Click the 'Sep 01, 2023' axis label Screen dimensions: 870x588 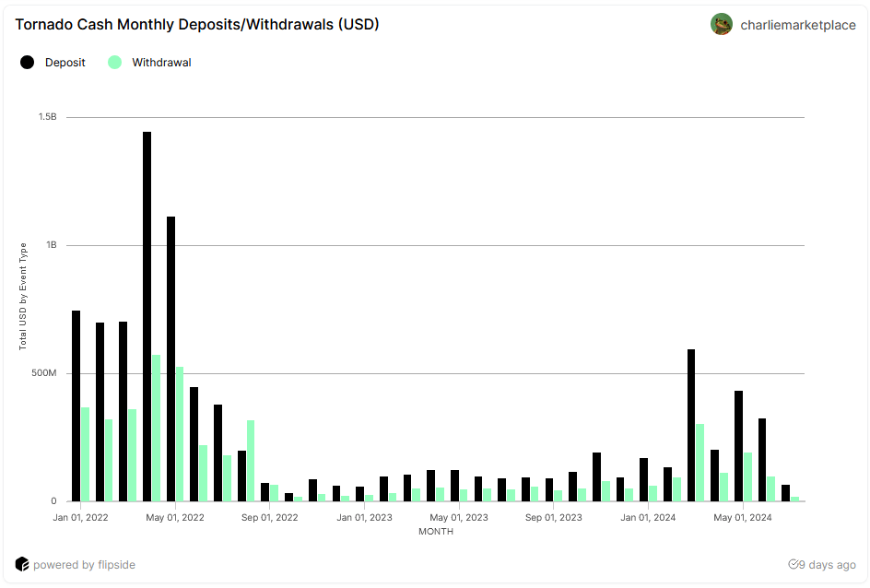(x=554, y=518)
